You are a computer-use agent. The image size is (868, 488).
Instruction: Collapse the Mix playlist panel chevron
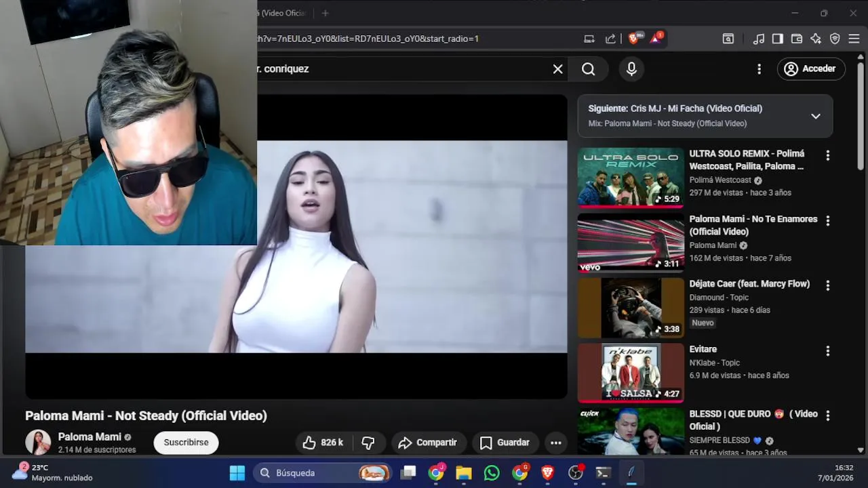tap(816, 116)
